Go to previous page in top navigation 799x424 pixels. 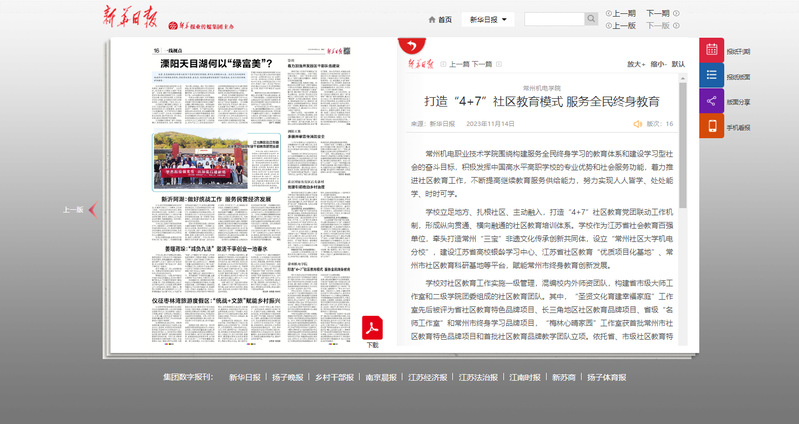click(620, 26)
